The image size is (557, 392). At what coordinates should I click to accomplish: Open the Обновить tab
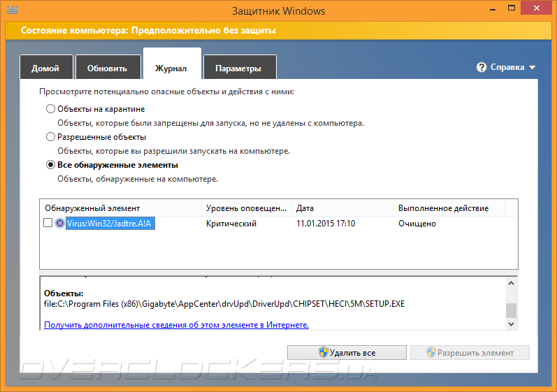pos(108,68)
